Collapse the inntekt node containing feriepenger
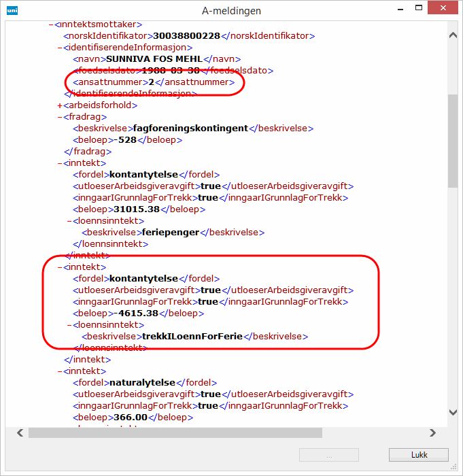 point(60,163)
